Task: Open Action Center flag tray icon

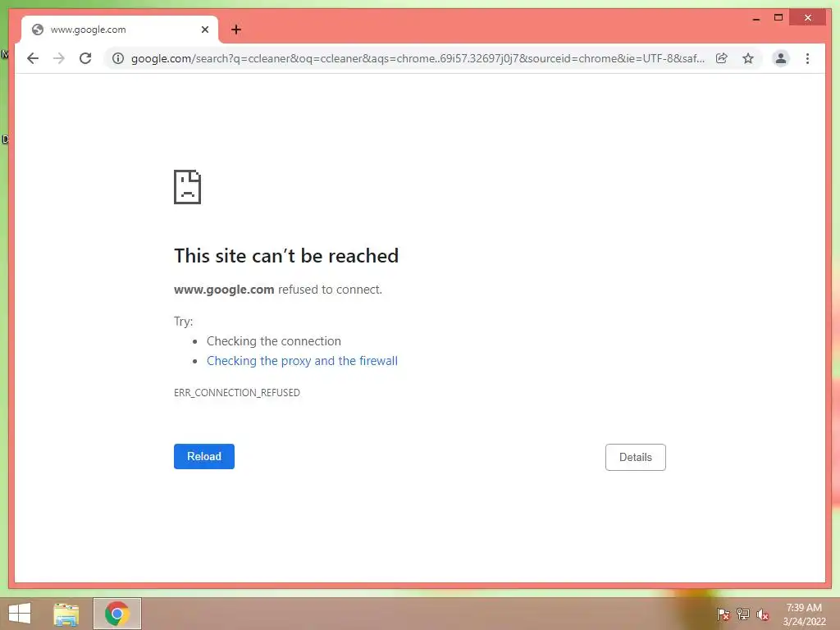Action: pyautogui.click(x=724, y=614)
